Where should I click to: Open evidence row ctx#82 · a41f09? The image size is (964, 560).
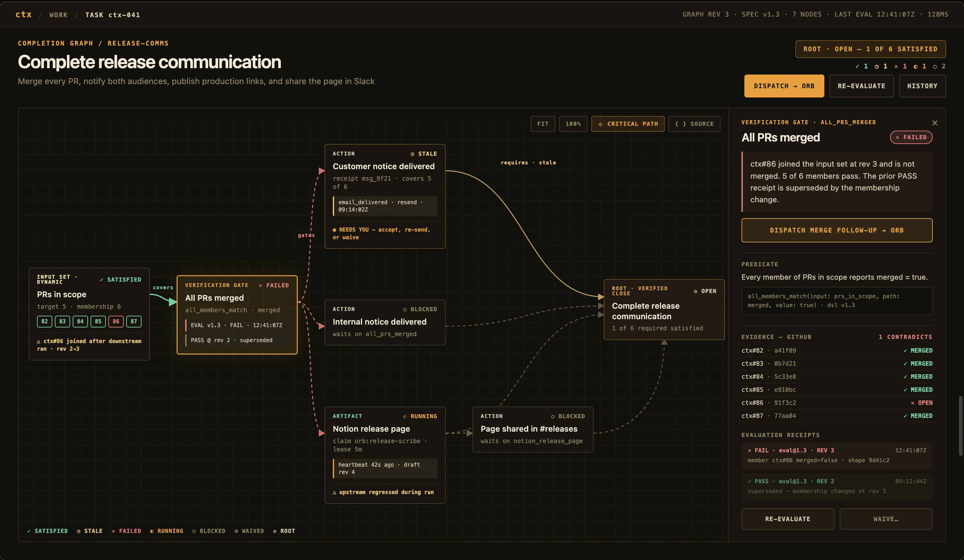pyautogui.click(x=836, y=350)
